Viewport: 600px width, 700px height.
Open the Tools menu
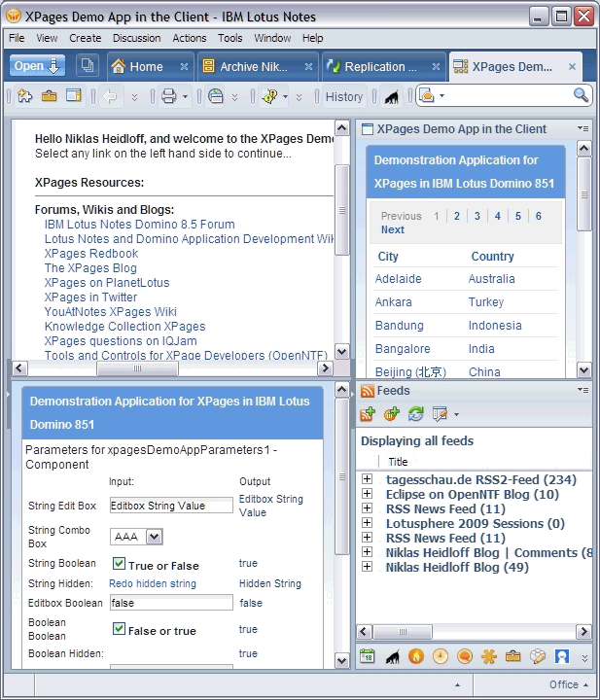click(x=229, y=38)
